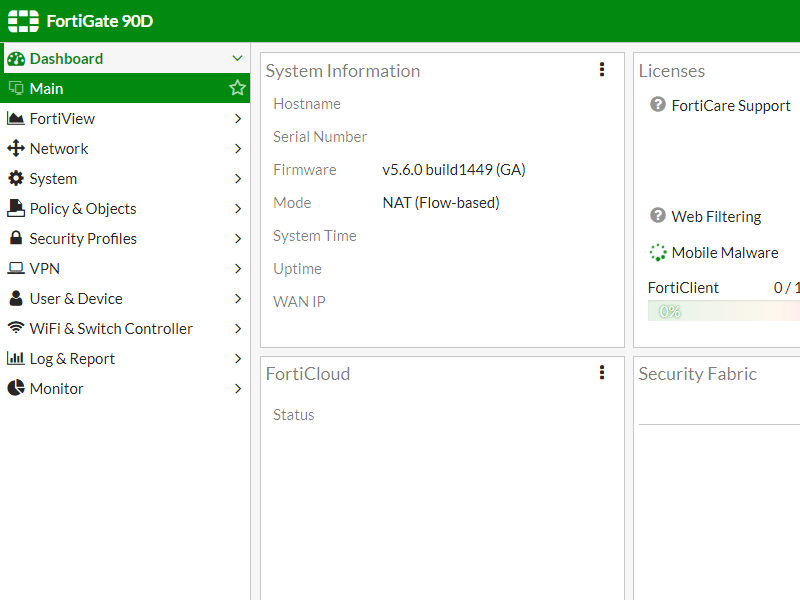Expand the Log & Report submenu arrow
800x600 pixels.
click(x=238, y=359)
